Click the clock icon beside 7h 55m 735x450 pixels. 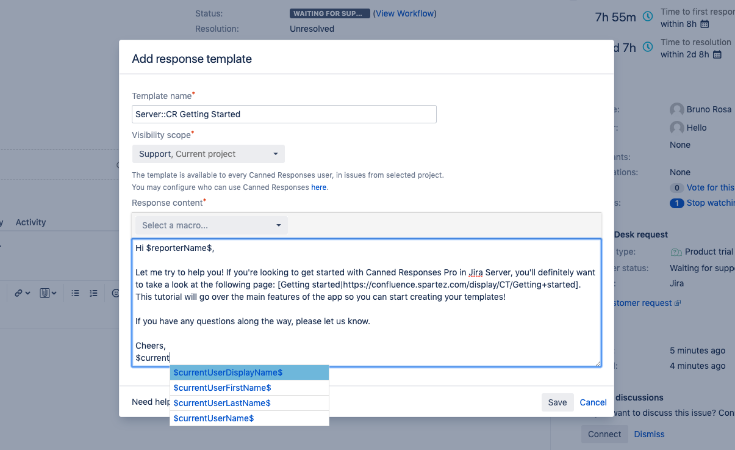coord(648,16)
